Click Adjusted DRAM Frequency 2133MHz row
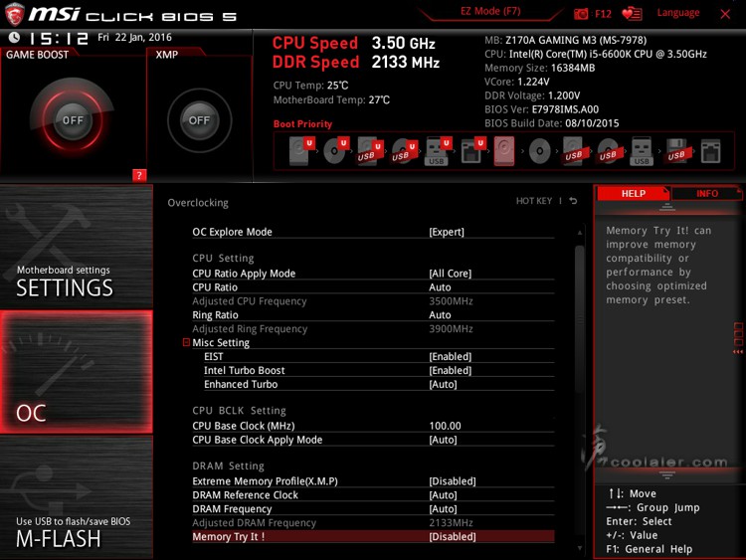746x560 pixels. pos(373,522)
